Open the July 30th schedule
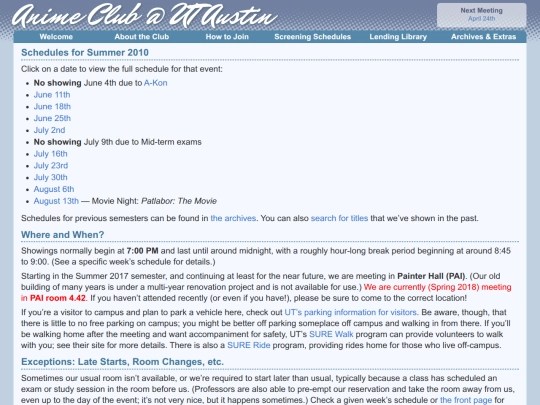This screenshot has height=405, width=540. tap(51, 177)
